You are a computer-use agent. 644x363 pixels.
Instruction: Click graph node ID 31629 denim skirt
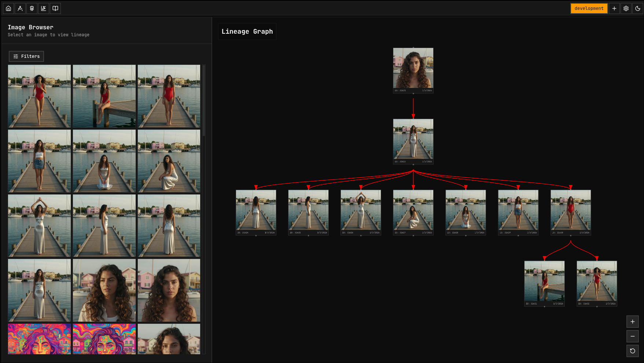click(x=518, y=212)
